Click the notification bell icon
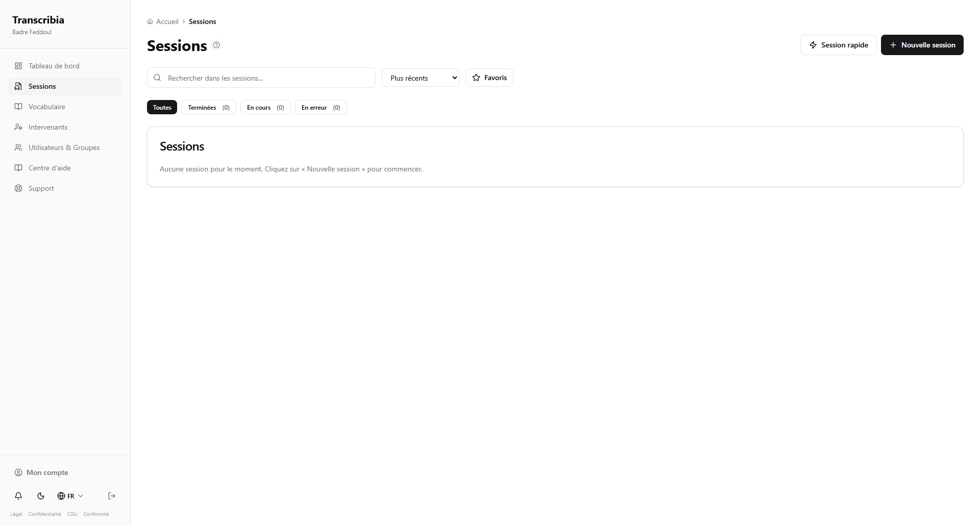 (18, 496)
